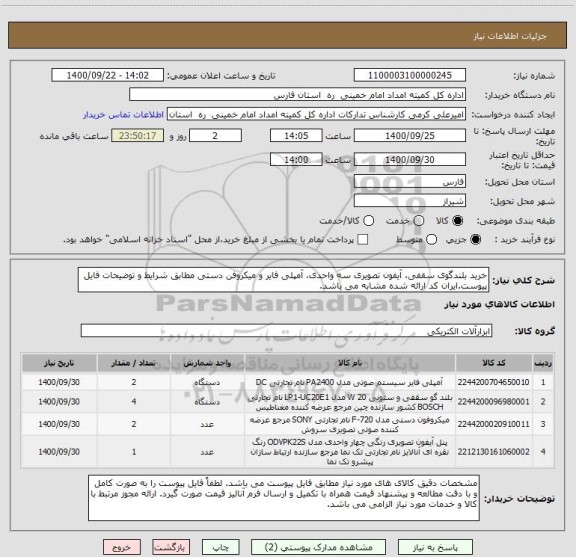This screenshot has width=576, height=557.
Task: Click the BOSCH LP1-UC20E1 speaker item name
Action: [x=350, y=402]
